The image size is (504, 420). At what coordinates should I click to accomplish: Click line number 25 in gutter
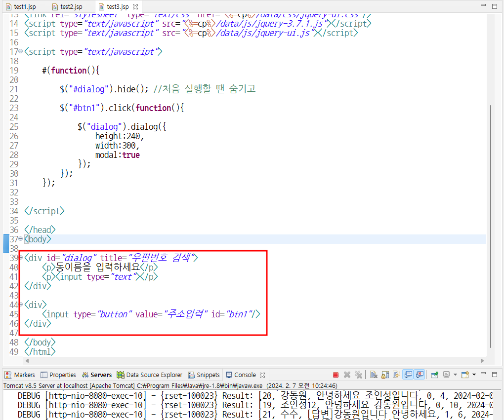[14, 126]
